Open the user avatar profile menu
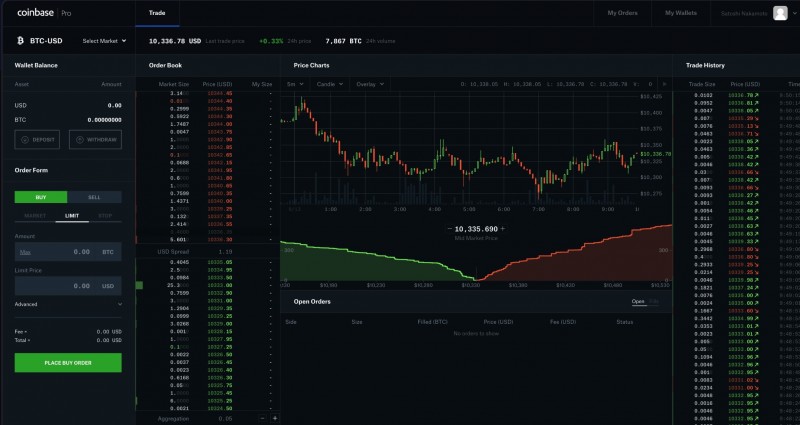This screenshot has height=425, width=800. (x=780, y=13)
